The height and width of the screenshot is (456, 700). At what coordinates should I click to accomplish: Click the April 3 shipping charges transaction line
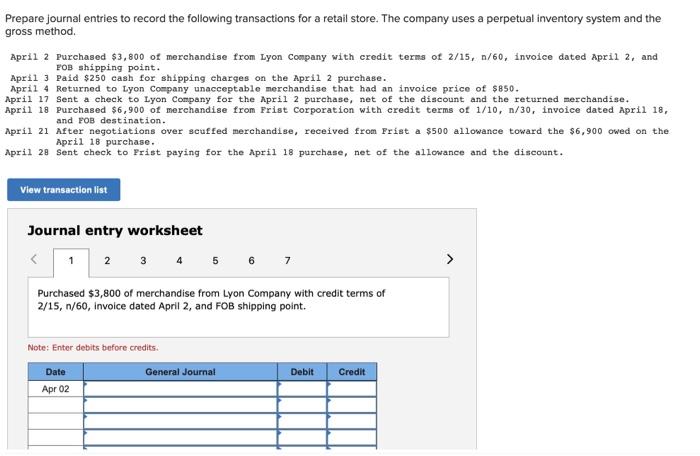point(199,78)
